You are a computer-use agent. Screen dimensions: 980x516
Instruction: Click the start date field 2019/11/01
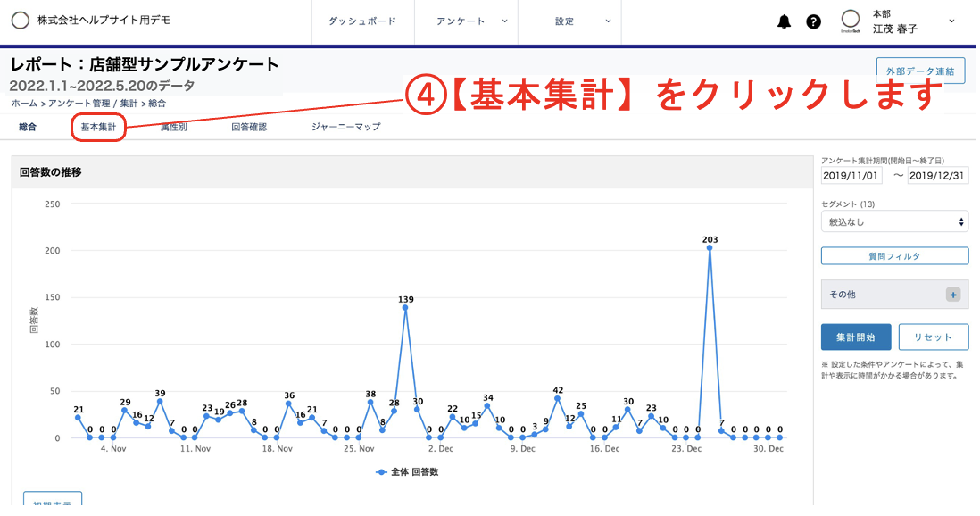tap(851, 176)
